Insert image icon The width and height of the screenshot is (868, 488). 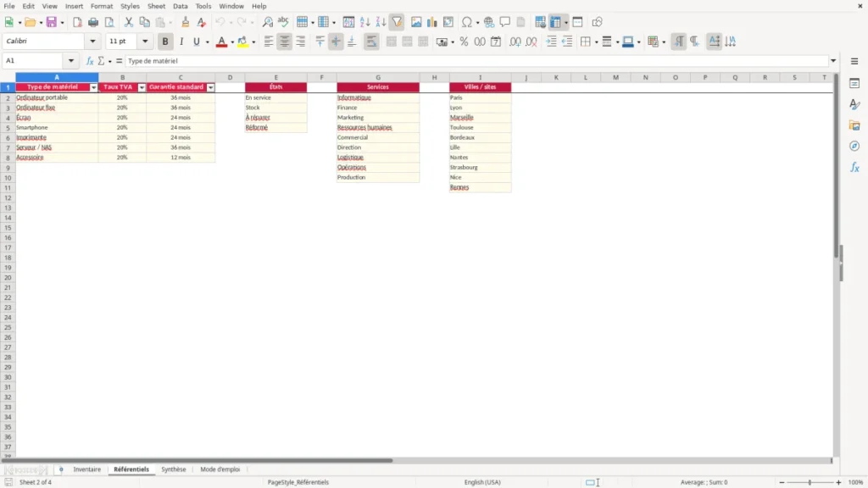point(416,22)
